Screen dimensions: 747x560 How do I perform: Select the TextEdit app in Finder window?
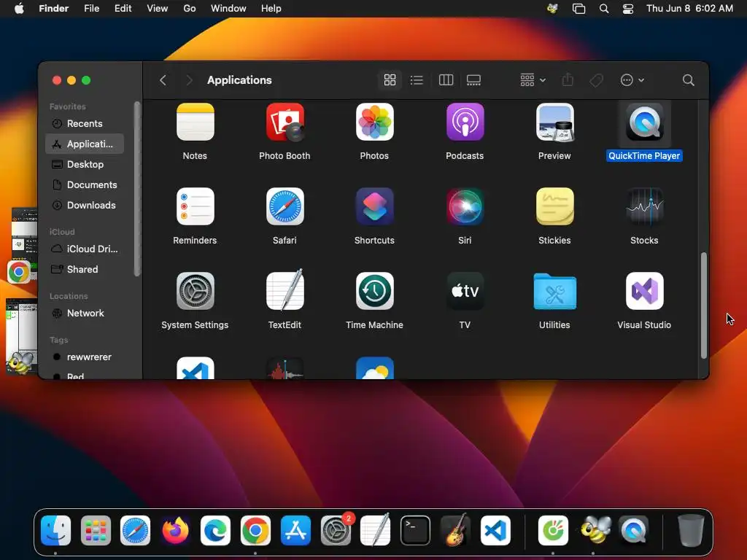click(285, 290)
